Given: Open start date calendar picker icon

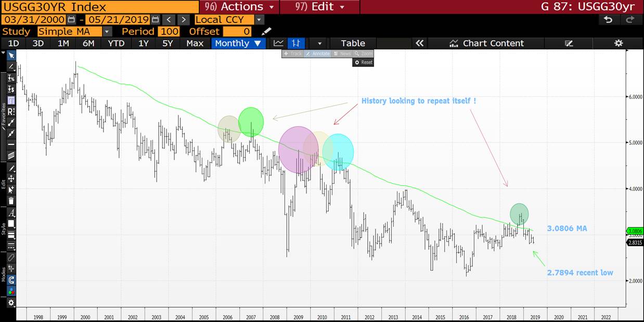Looking at the screenshot, I should tap(71, 20).
